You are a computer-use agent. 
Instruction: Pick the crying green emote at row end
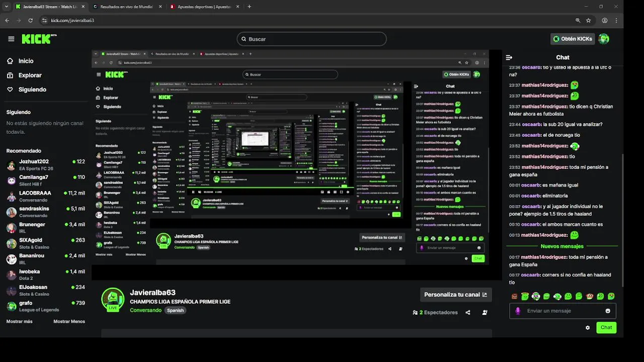[611, 297]
